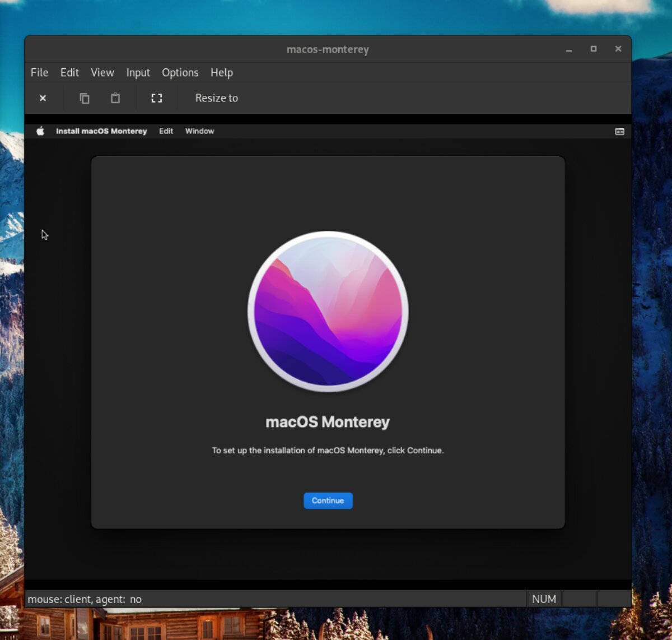Open the Apple logo menu in the guest
This screenshot has width=672, height=640.
[x=40, y=131]
